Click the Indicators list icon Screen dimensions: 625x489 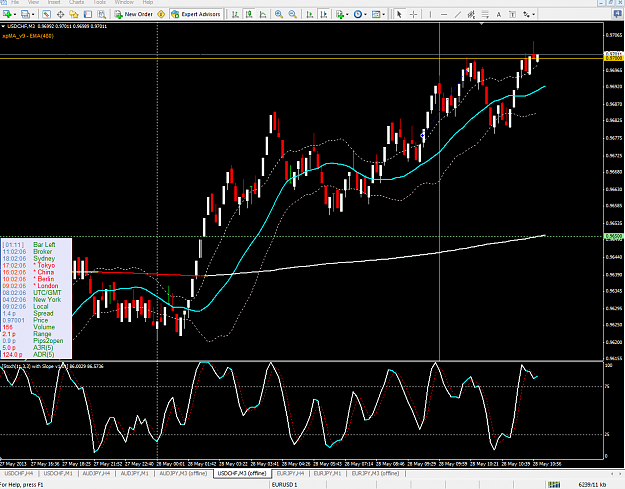[x=340, y=14]
